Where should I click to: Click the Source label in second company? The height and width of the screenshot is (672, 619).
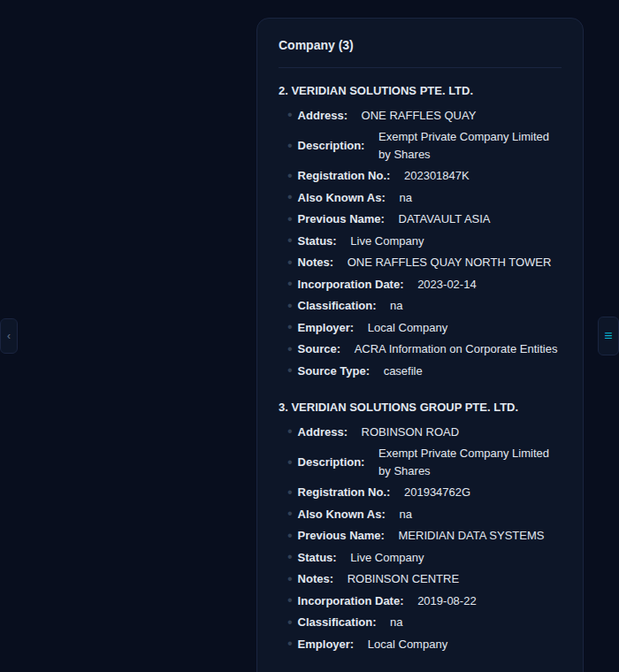pyautogui.click(x=318, y=349)
